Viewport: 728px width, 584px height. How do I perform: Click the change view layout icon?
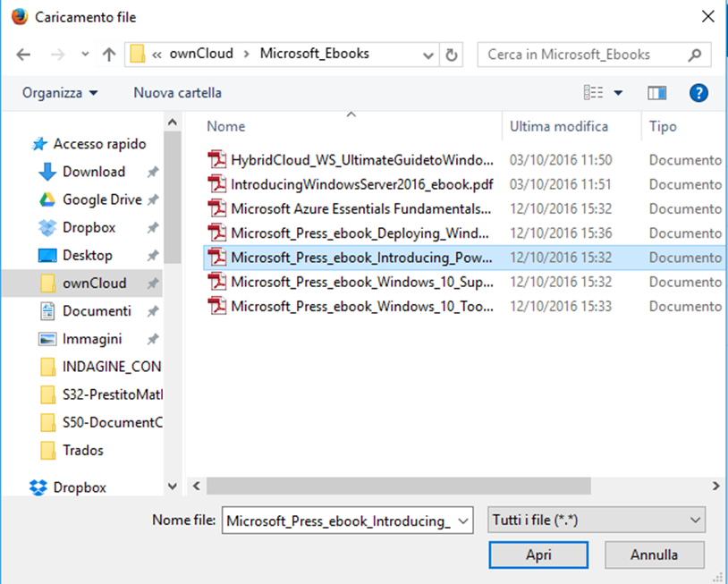[593, 93]
